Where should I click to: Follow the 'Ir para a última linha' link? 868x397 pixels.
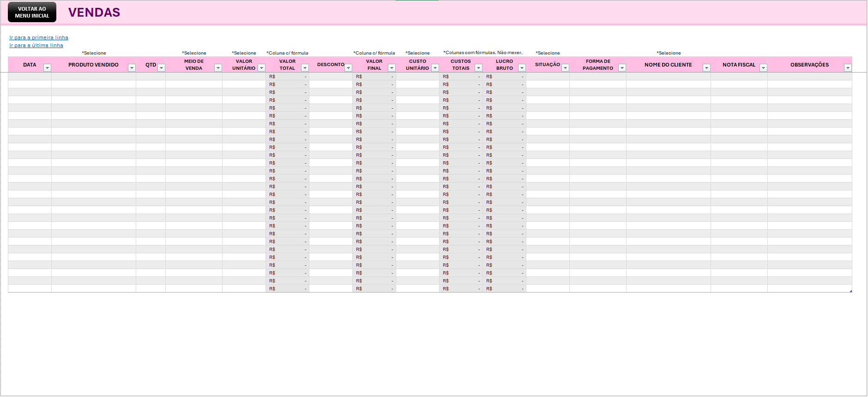point(36,45)
